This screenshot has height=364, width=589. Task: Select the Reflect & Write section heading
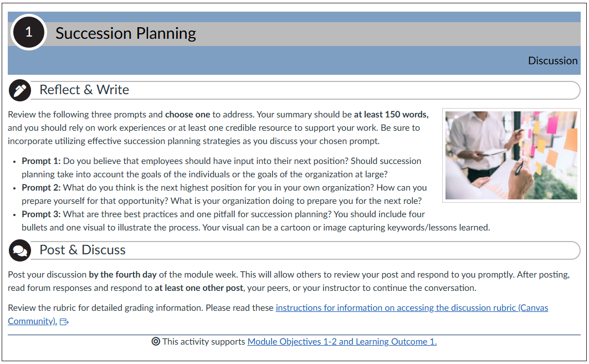(x=84, y=90)
